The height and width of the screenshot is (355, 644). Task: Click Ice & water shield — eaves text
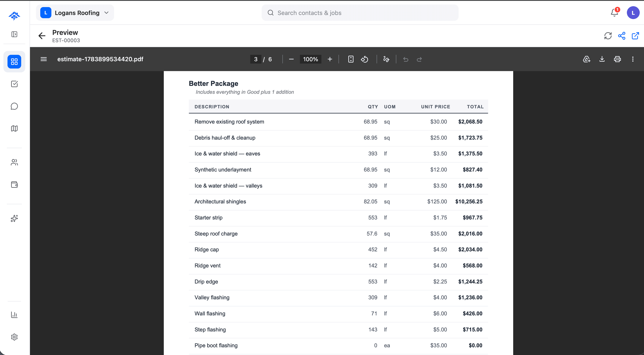227,154
